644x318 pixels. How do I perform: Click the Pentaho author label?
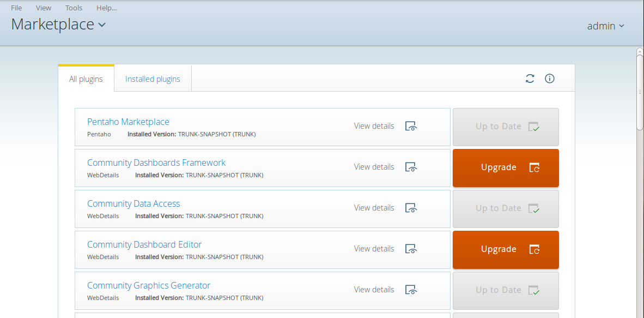point(99,134)
